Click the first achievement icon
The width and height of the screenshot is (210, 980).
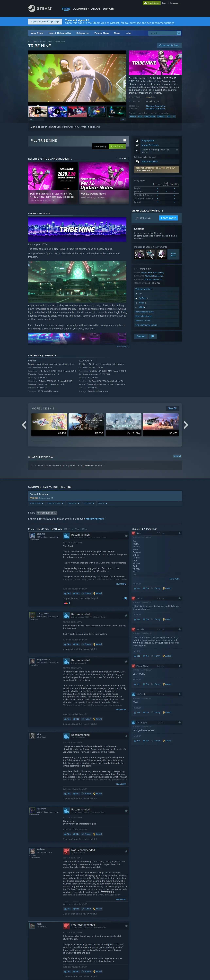point(139,254)
